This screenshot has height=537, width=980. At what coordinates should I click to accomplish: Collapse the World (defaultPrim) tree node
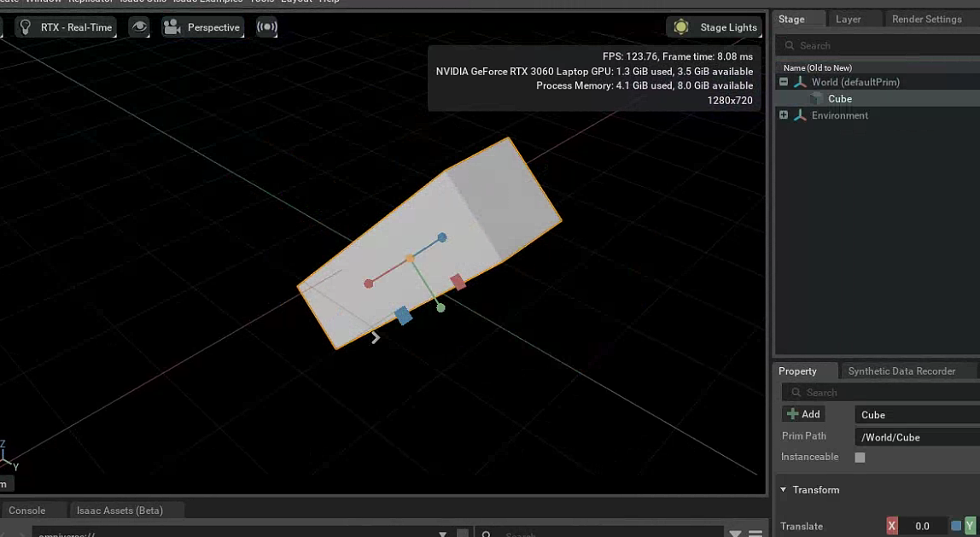click(783, 82)
